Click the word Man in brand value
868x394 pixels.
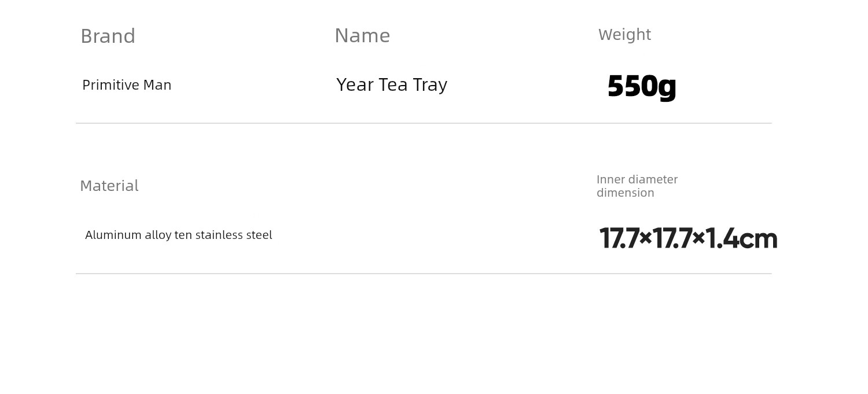(157, 85)
